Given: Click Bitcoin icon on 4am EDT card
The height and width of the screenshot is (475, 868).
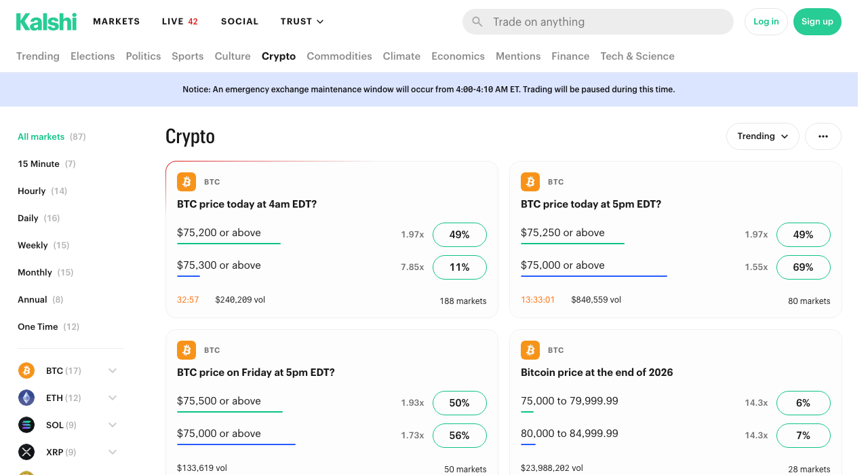Looking at the screenshot, I should (186, 182).
